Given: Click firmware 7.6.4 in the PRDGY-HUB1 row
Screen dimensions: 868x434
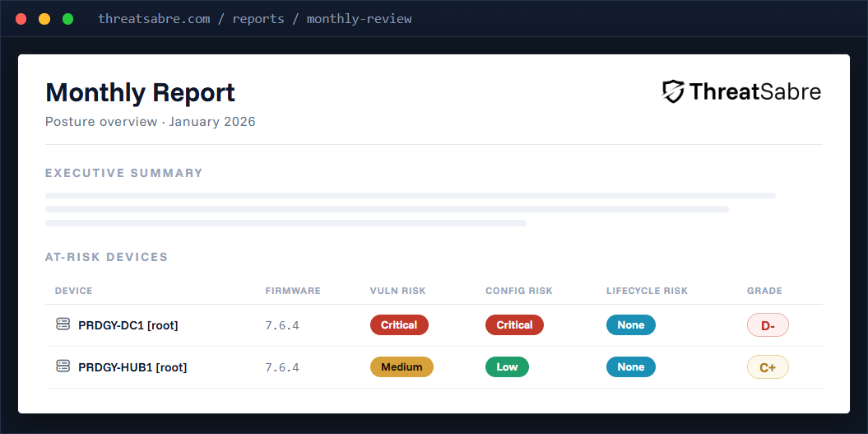Looking at the screenshot, I should (282, 367).
